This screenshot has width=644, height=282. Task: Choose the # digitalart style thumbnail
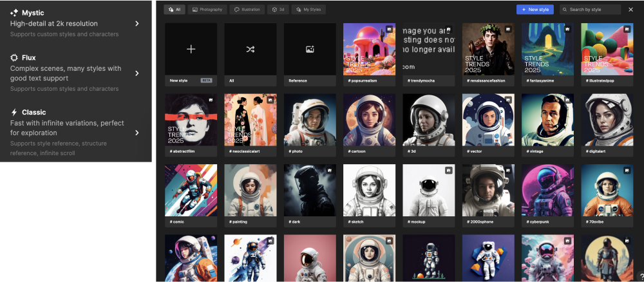tap(607, 120)
